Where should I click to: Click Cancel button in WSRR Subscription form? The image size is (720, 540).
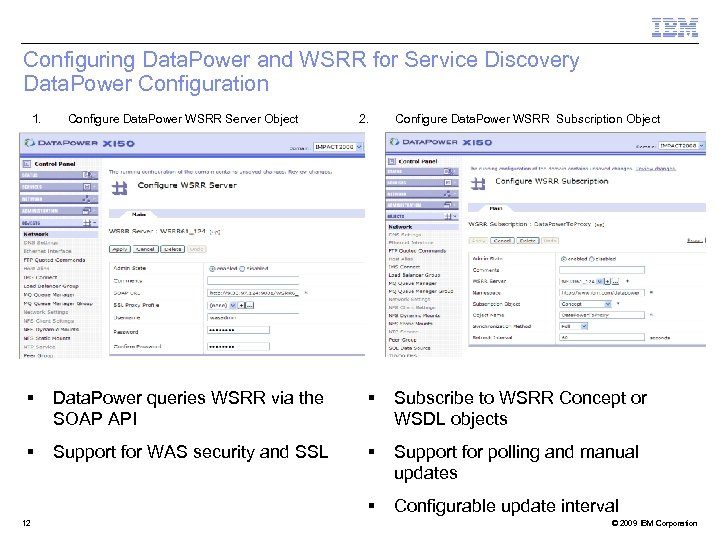pos(502,241)
